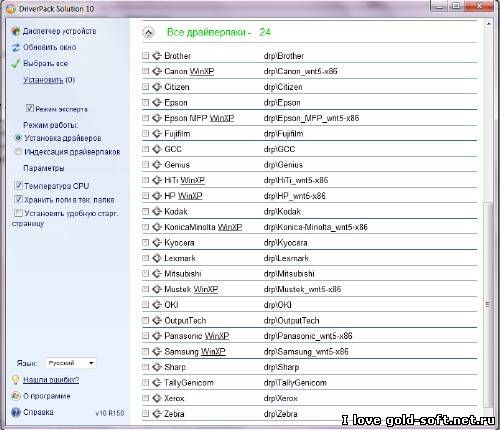Click the О программе link

tap(47, 396)
